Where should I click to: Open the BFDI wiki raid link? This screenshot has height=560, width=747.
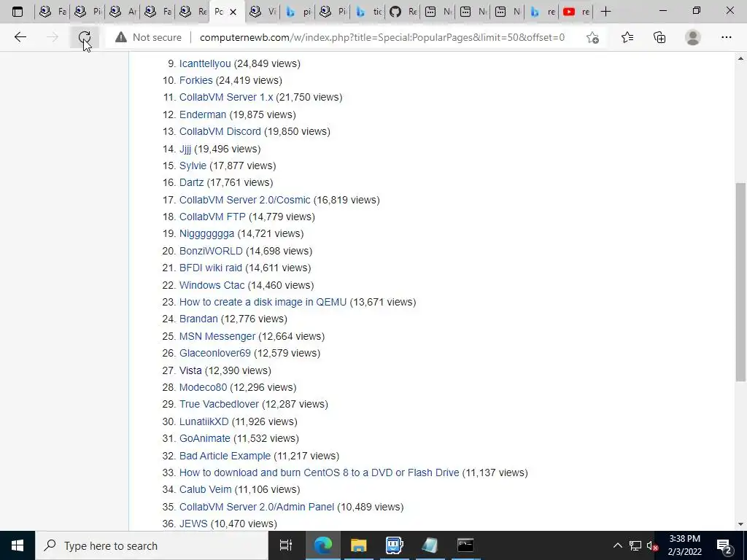pos(211,268)
